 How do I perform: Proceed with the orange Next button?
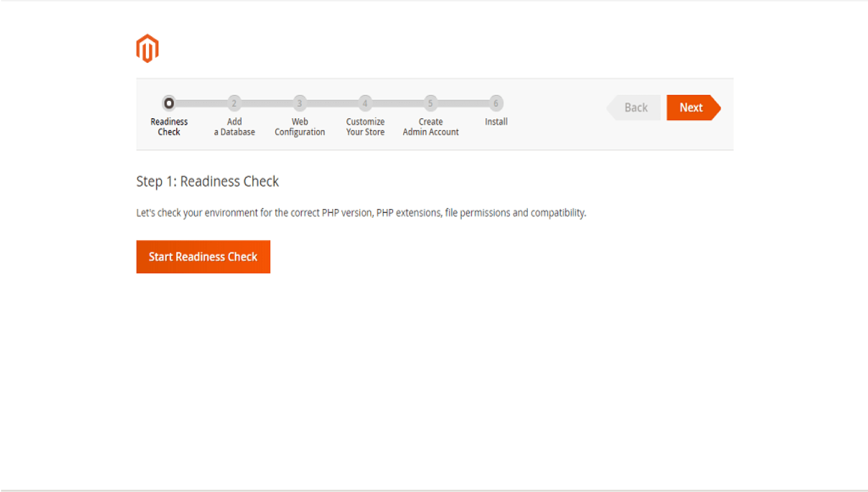click(691, 107)
